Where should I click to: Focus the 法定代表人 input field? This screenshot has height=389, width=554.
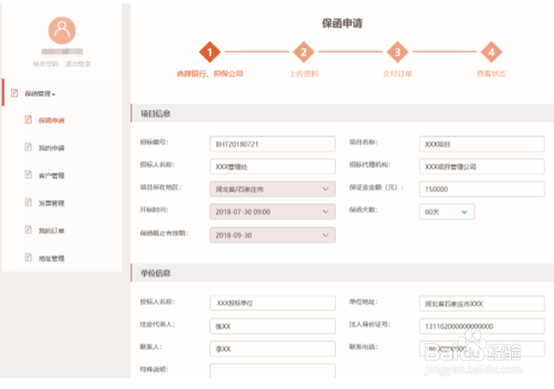coord(272,326)
